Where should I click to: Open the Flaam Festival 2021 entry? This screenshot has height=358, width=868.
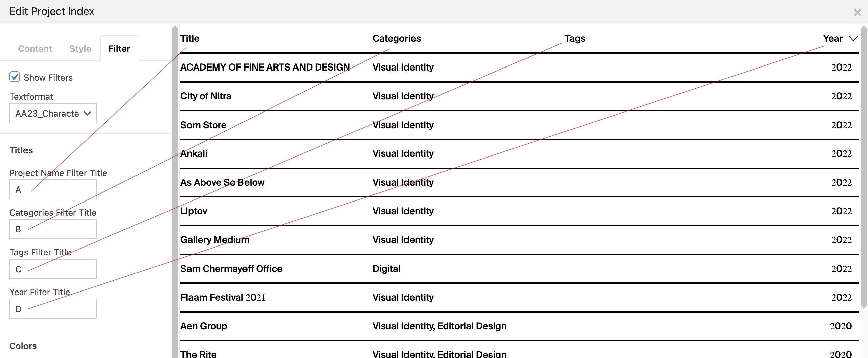point(222,297)
